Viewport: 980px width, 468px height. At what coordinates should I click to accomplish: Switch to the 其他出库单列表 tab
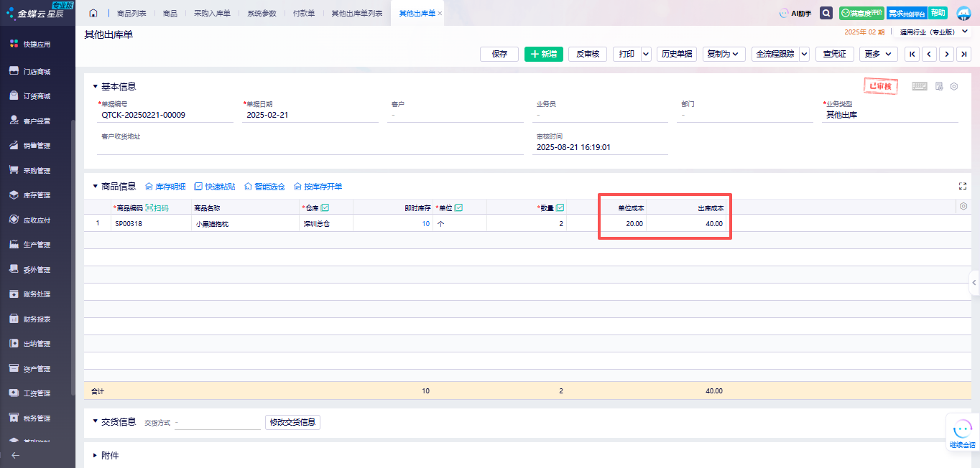tap(356, 14)
